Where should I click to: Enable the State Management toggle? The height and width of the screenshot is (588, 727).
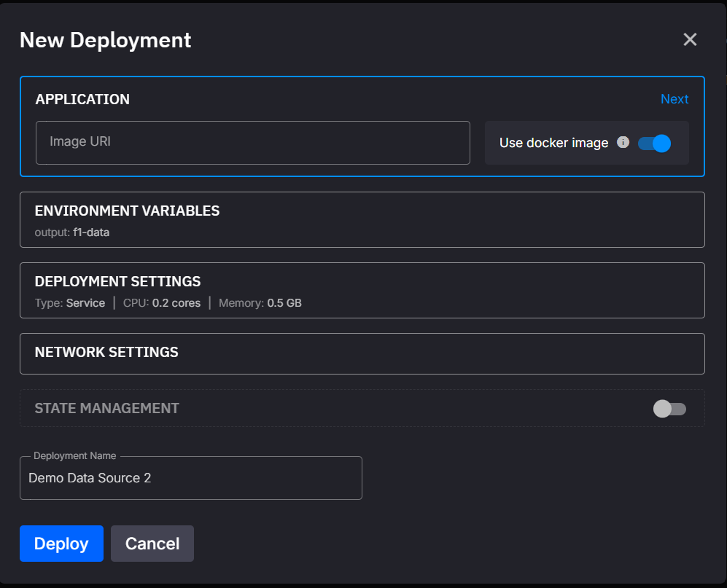tap(669, 409)
